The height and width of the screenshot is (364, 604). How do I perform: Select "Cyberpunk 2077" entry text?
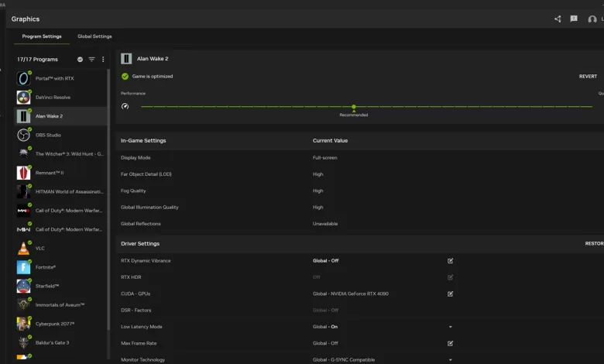[x=55, y=324]
